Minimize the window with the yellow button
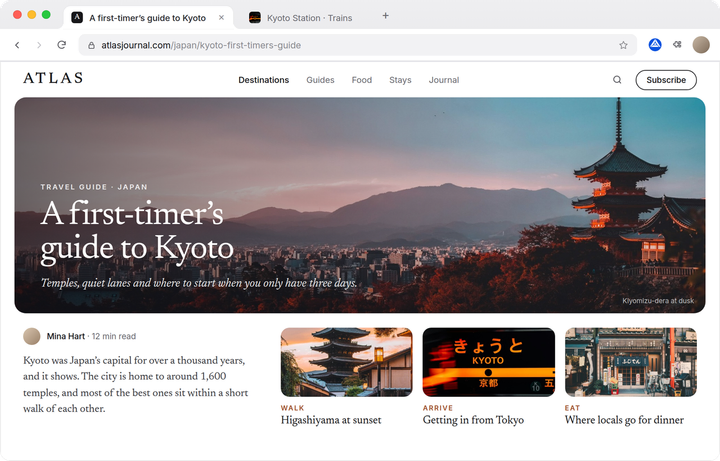The height and width of the screenshot is (461, 720). 32,14
